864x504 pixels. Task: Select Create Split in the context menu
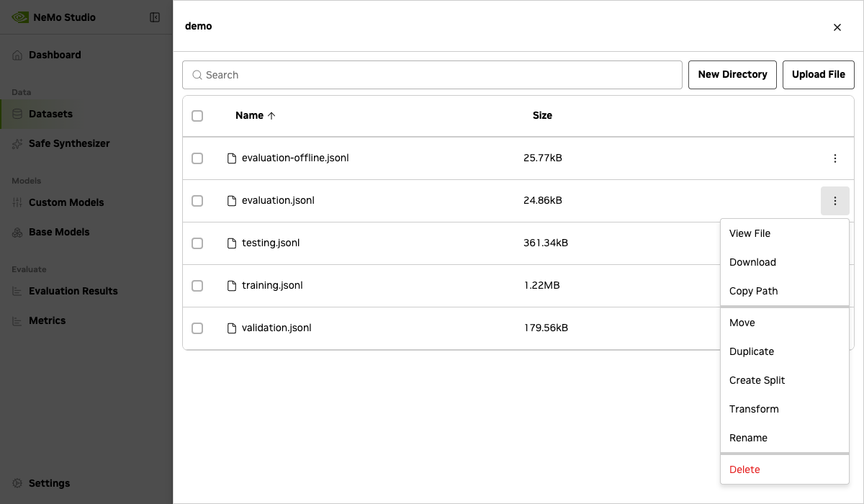(x=757, y=380)
